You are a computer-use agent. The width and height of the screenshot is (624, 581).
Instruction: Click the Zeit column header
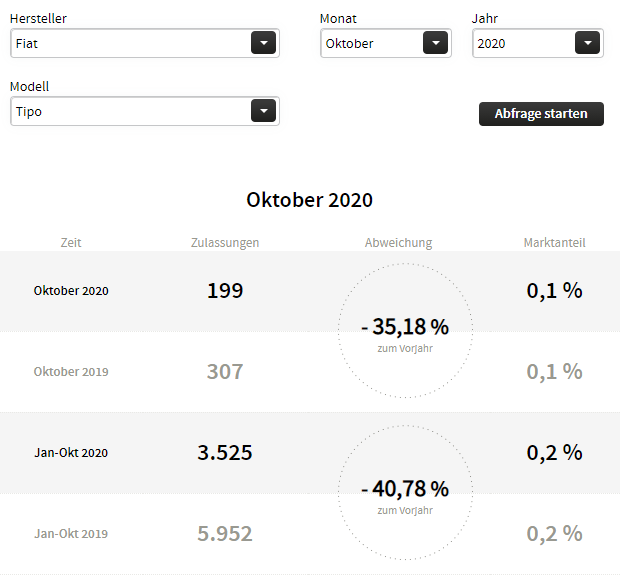[x=71, y=242]
